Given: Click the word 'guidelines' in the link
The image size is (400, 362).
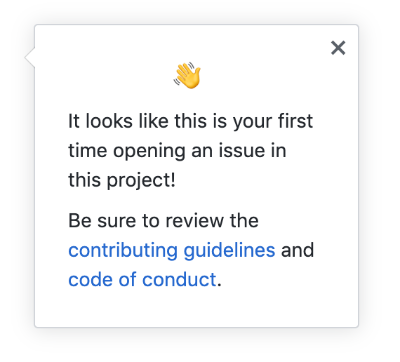Looking at the screenshot, I should [x=229, y=251].
